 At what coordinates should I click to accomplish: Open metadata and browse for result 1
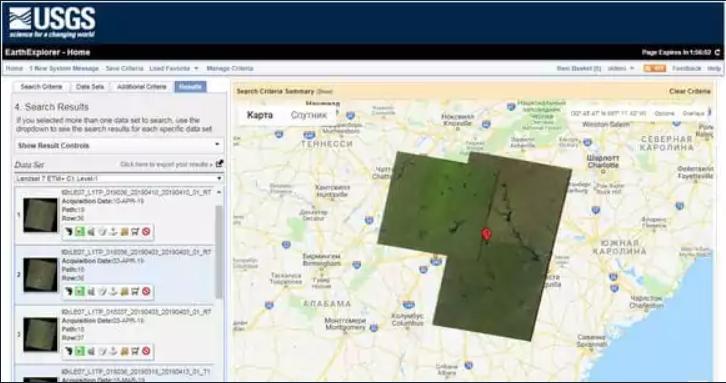coord(102,232)
